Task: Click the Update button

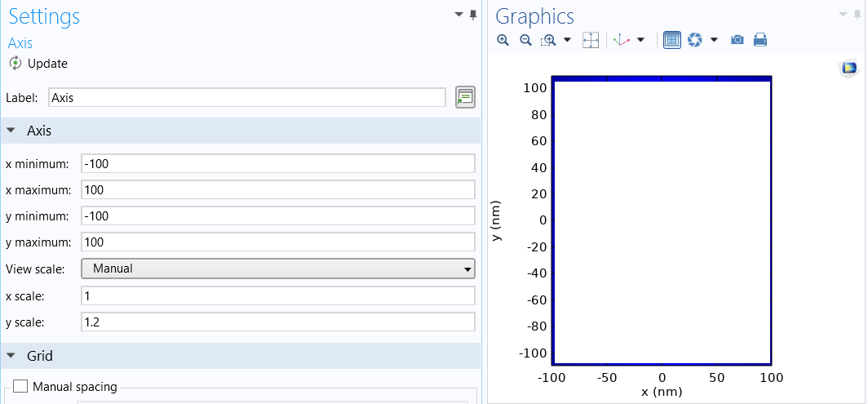Action: click(38, 64)
